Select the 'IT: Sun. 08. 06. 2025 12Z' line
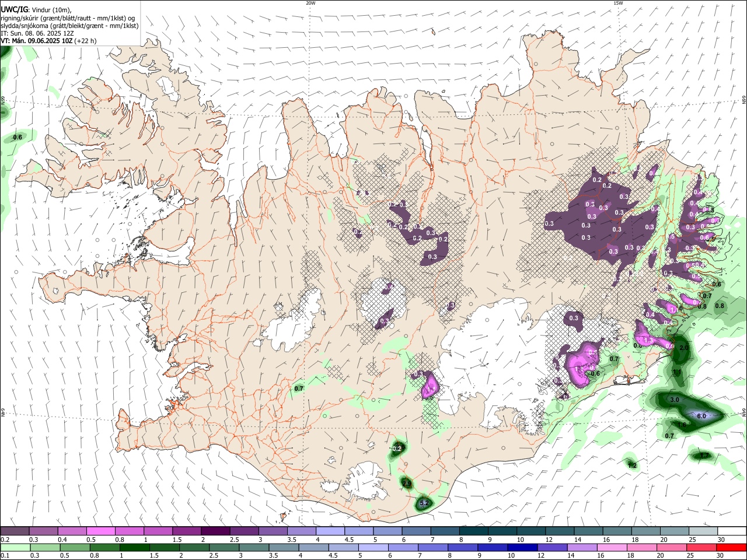The width and height of the screenshot is (747, 560). pyautogui.click(x=37, y=33)
